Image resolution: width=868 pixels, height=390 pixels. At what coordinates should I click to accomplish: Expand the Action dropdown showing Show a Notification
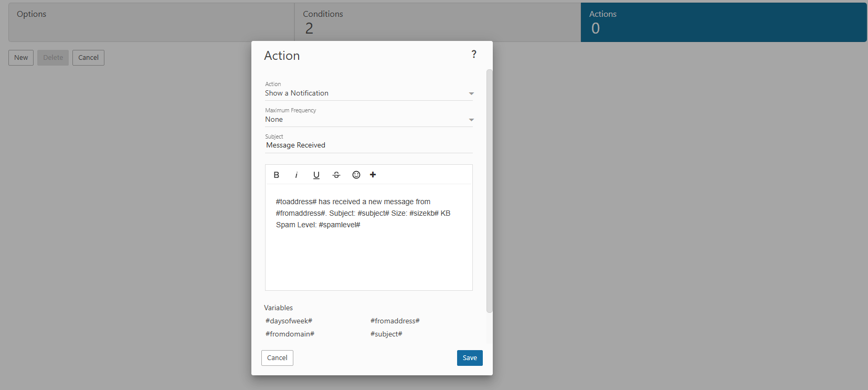click(368, 93)
